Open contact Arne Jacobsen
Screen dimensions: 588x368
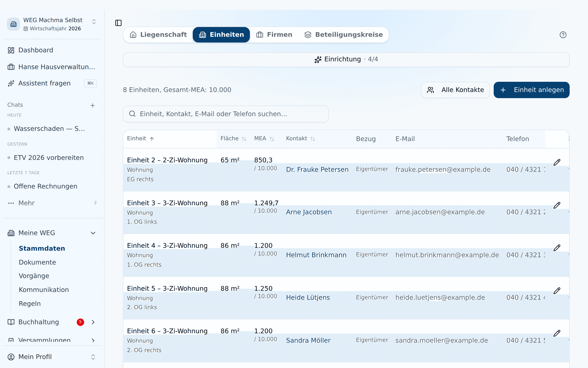[x=308, y=212]
